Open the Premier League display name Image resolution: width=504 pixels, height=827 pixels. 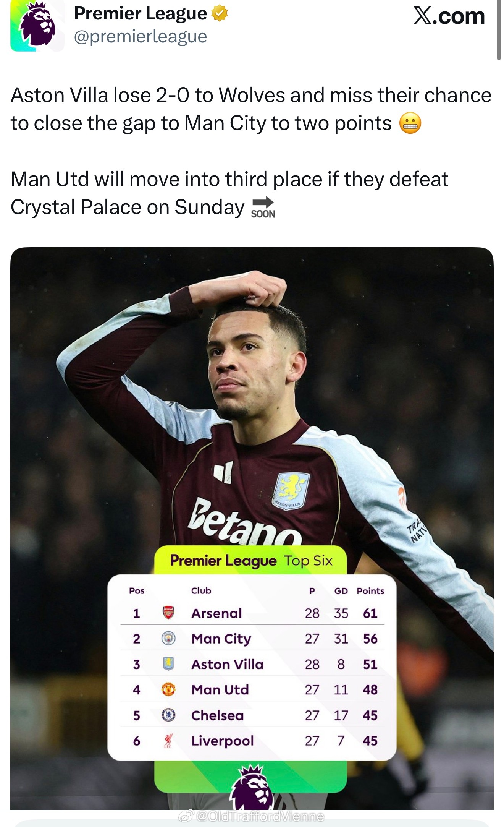click(x=141, y=14)
